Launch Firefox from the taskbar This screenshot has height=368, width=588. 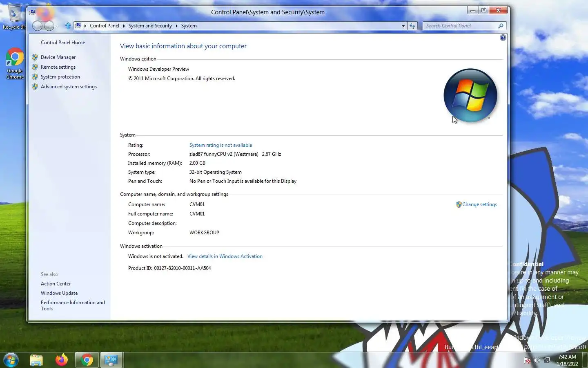(x=62, y=360)
